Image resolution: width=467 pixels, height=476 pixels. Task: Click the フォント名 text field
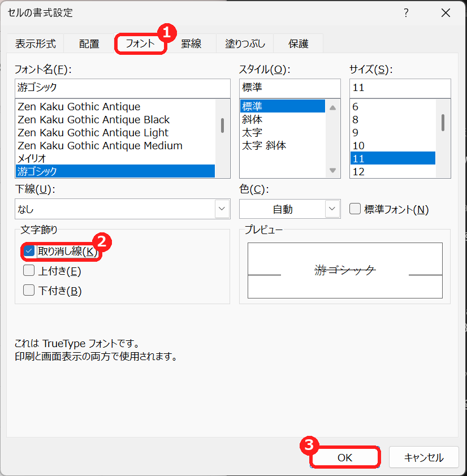coord(122,88)
